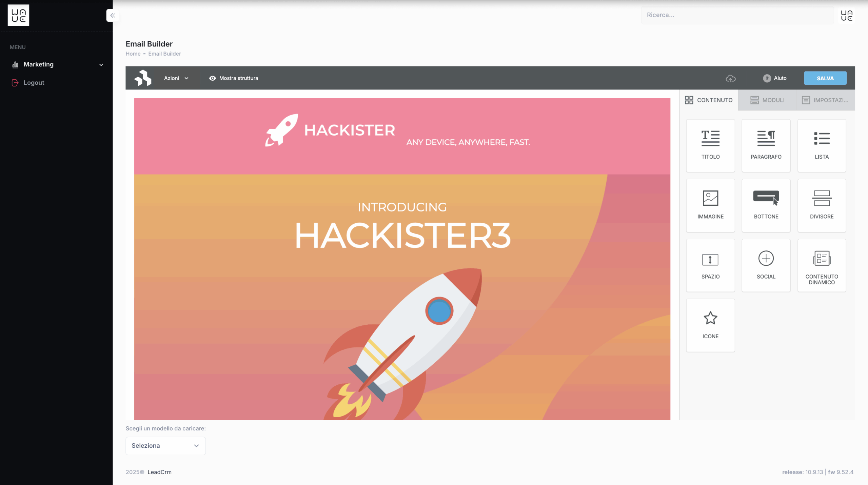Focus the Ricerca search field
868x485 pixels.
(x=737, y=15)
